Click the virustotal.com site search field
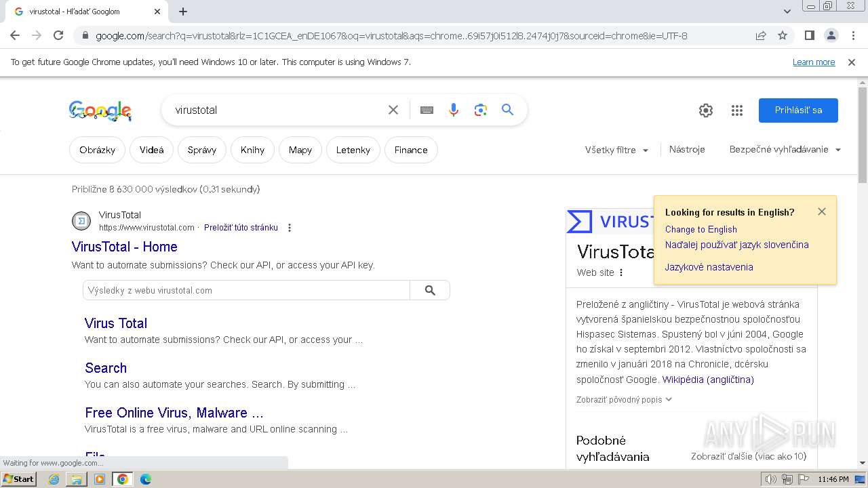 coord(246,290)
